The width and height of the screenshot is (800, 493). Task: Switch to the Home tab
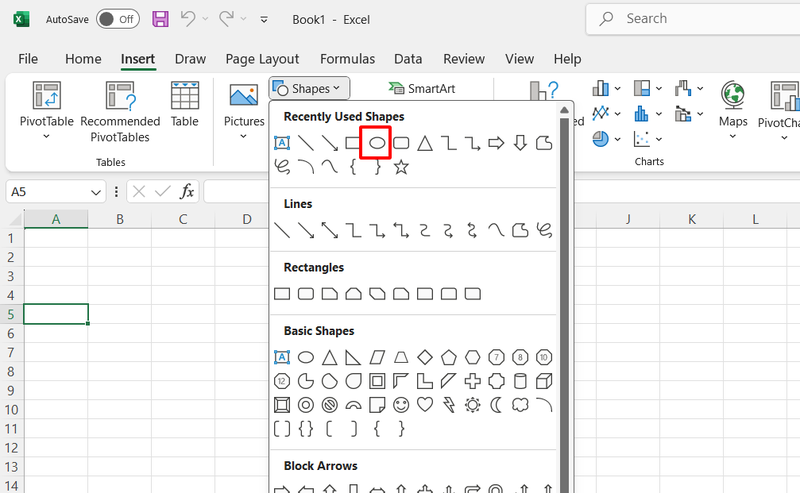click(83, 59)
